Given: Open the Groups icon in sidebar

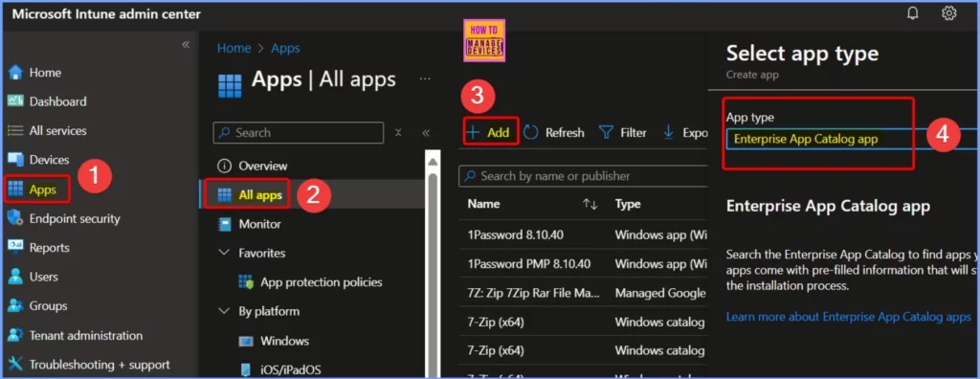Looking at the screenshot, I should pyautogui.click(x=15, y=306).
